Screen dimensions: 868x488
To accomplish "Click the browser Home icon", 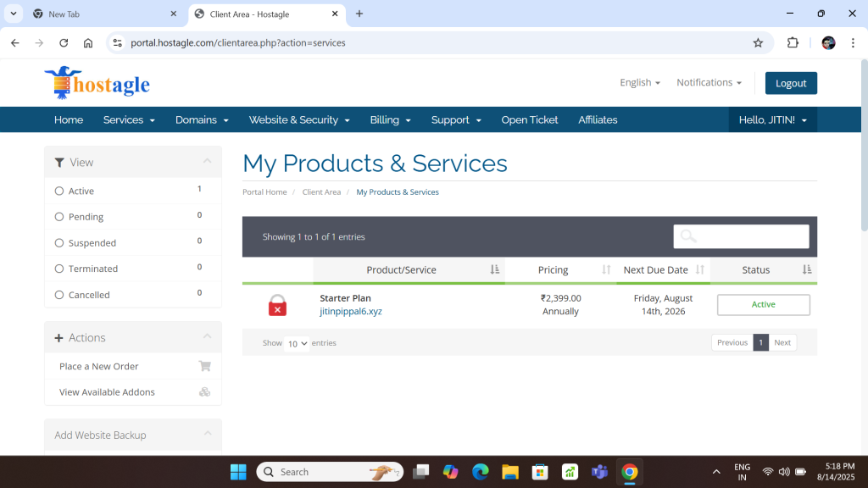I will pos(88,42).
